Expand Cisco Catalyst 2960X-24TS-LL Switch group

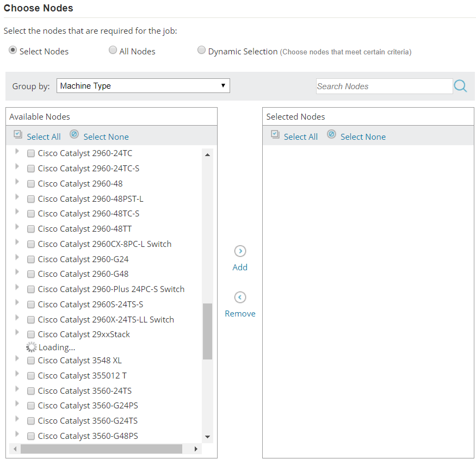pos(17,318)
